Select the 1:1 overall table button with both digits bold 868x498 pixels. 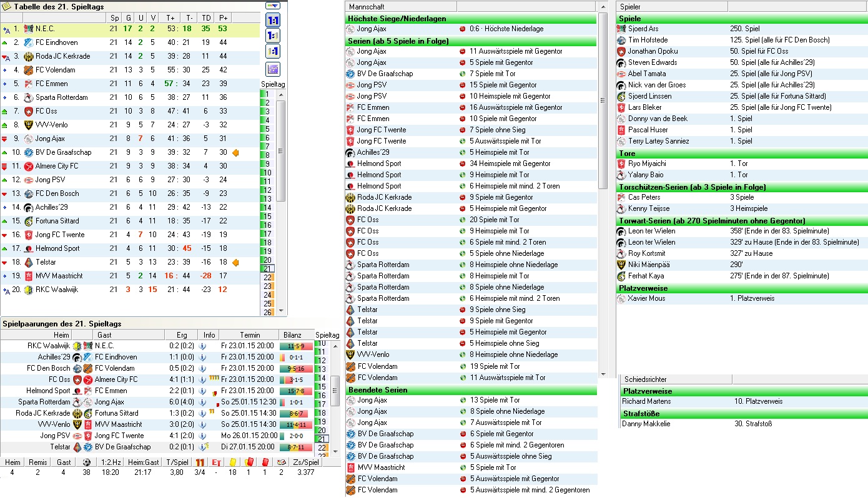273,20
